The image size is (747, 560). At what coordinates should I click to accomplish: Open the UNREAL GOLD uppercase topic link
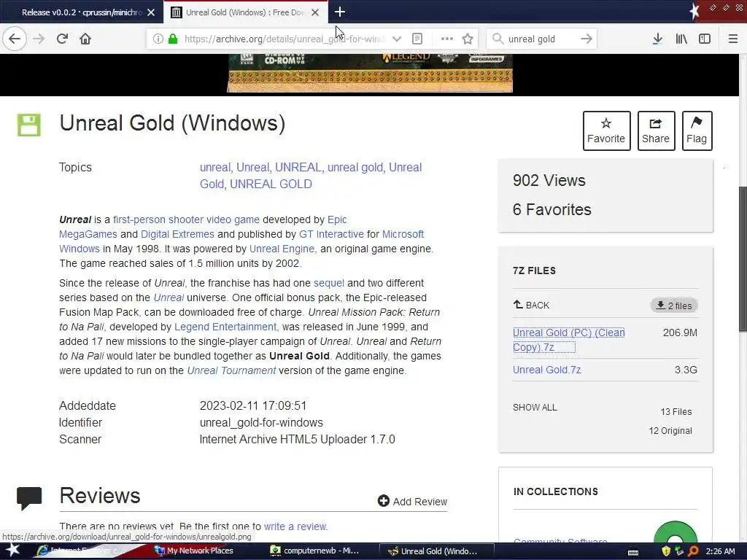(271, 184)
